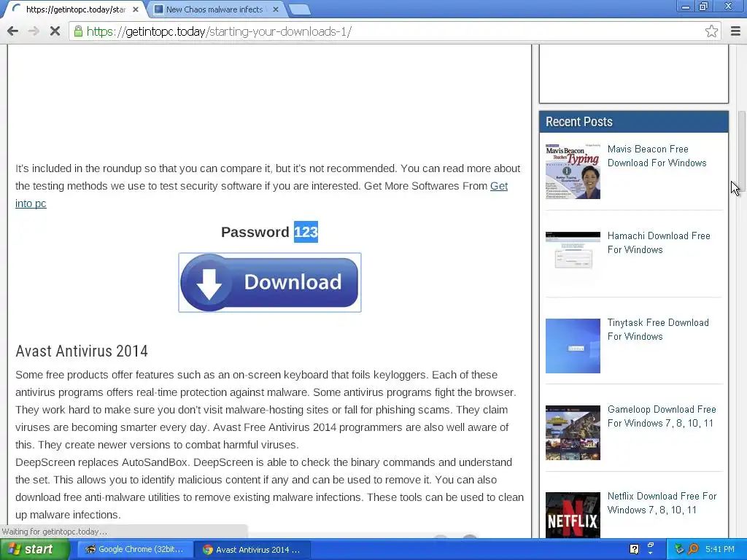Open the Tinytask post thumbnail

(573, 346)
